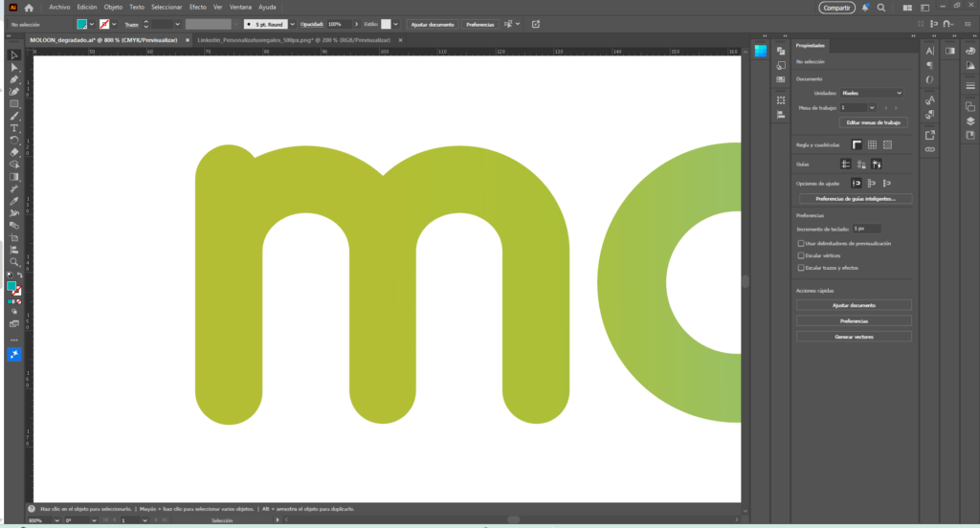
Task: Open the fill color dropdown in control bar
Action: pos(92,24)
